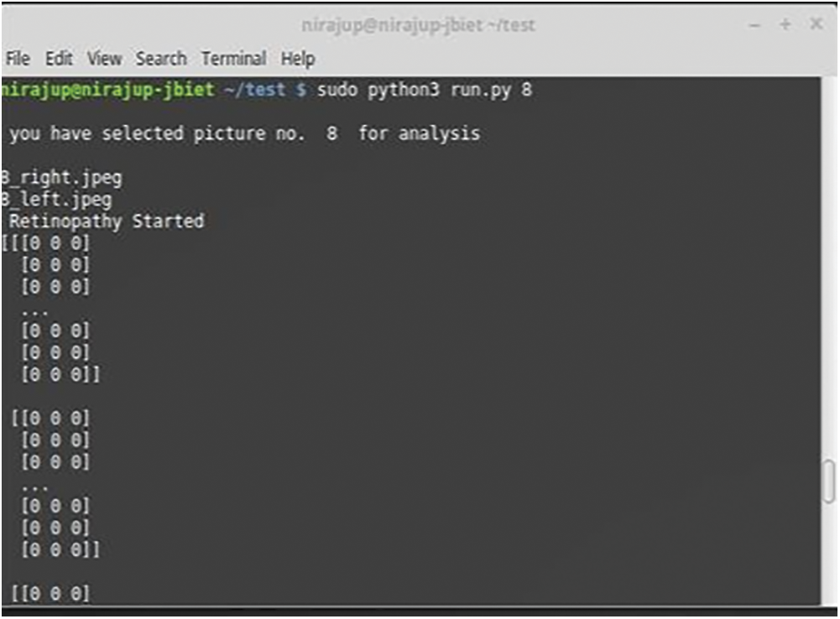Open the Help menu
840x619 pixels.
click(x=298, y=59)
